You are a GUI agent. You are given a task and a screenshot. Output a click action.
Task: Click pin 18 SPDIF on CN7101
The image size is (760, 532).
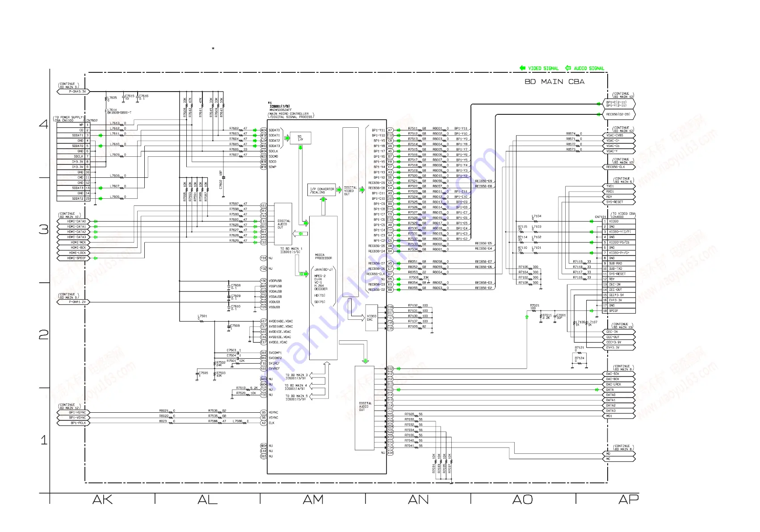coord(619,311)
